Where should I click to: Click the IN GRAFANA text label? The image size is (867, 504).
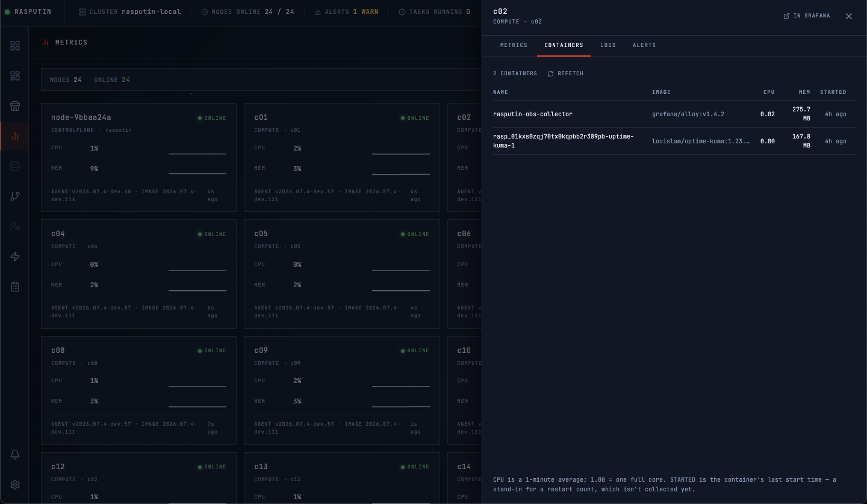(812, 16)
